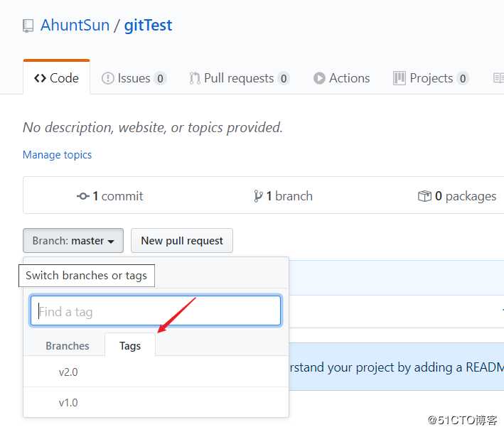504x432 pixels.
Task: Focus the Find a tag field
Action: 156,311
